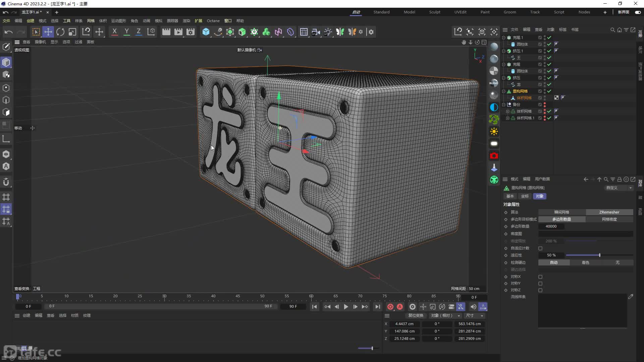Open the 文件 menu
Image resolution: width=644 pixels, height=362 pixels.
[6, 21]
